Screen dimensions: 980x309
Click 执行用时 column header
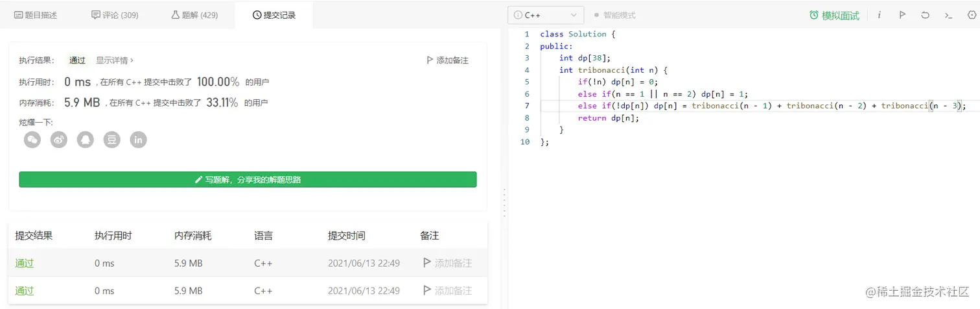click(x=113, y=236)
